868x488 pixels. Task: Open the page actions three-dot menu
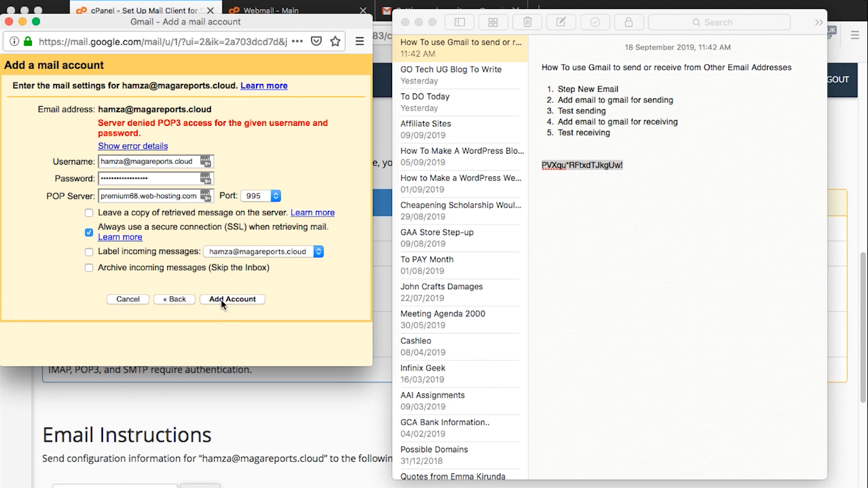pos(297,41)
